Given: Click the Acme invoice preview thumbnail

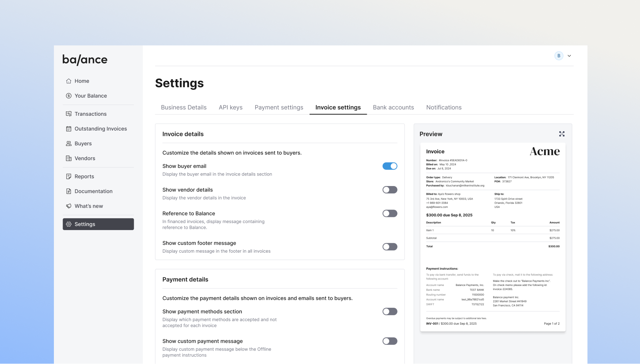Looking at the screenshot, I should coord(492,237).
